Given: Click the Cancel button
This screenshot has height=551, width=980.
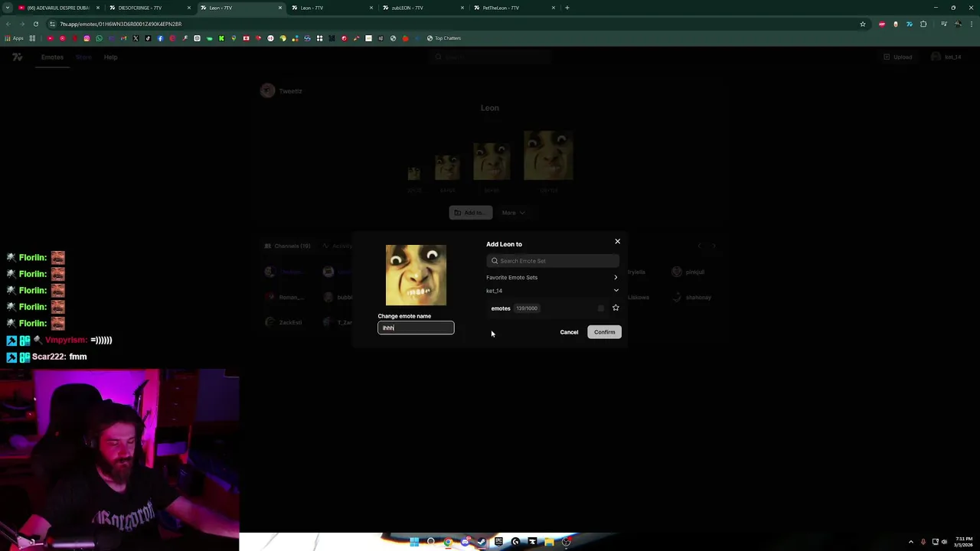Looking at the screenshot, I should click(569, 332).
